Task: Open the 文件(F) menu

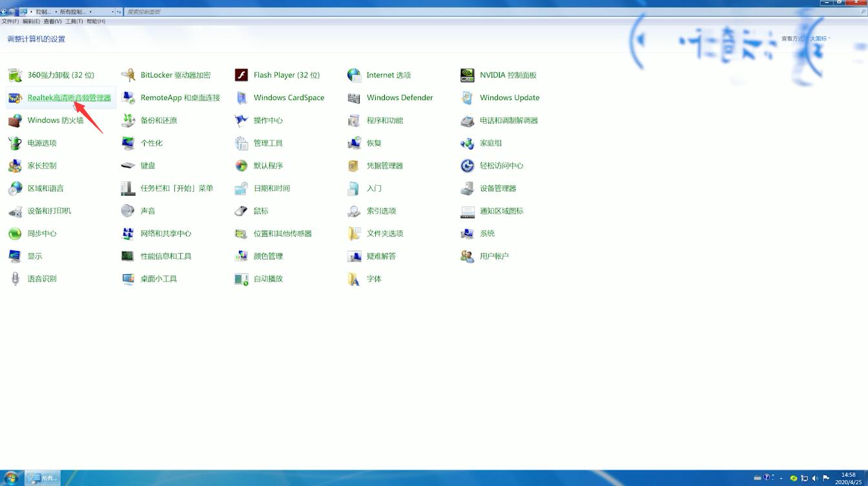Action: 10,22
